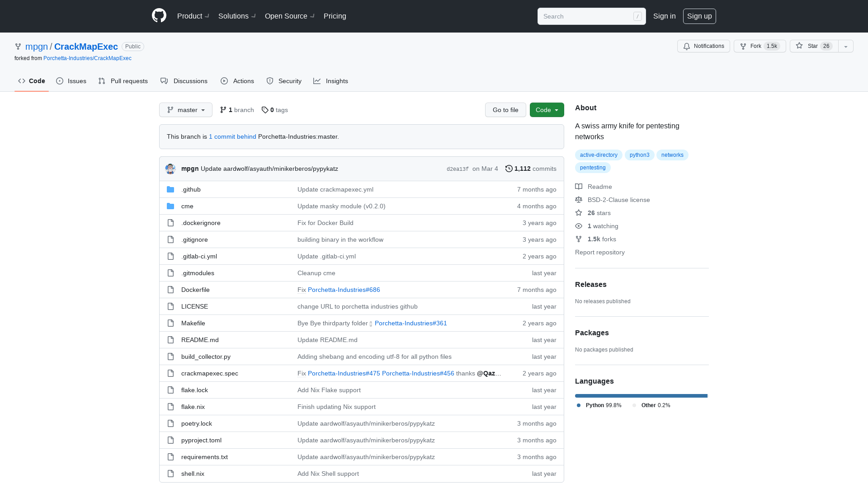
Task: Click the mpgn avatar in commit row
Action: (170, 169)
